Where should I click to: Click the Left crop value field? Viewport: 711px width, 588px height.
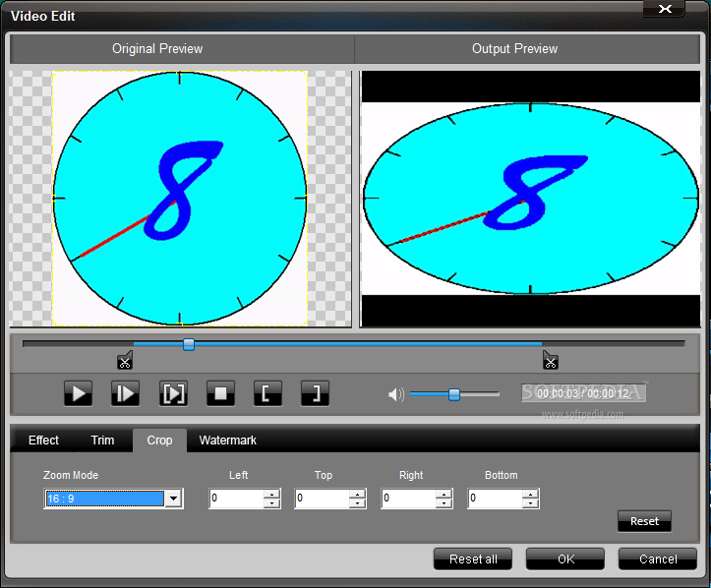coord(236,499)
